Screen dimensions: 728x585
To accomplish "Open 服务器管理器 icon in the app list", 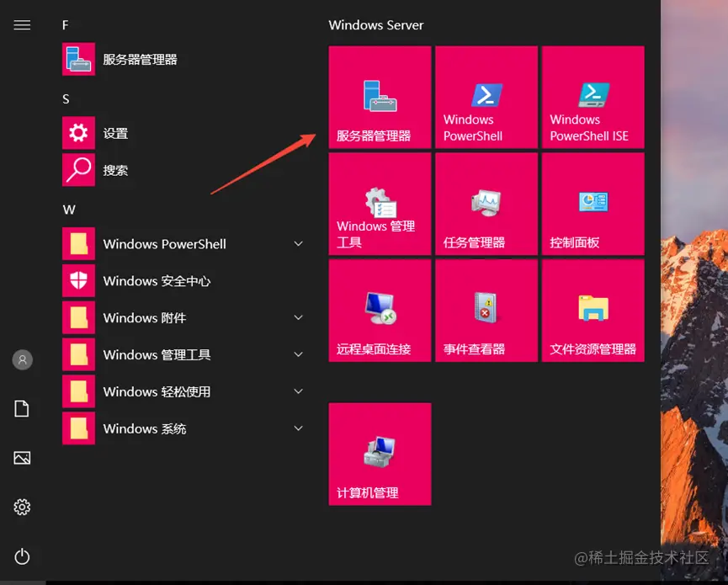I will pyautogui.click(x=78, y=59).
